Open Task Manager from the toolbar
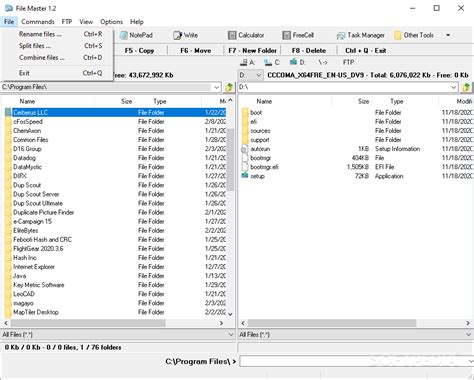The width and height of the screenshot is (474, 380). coord(360,35)
